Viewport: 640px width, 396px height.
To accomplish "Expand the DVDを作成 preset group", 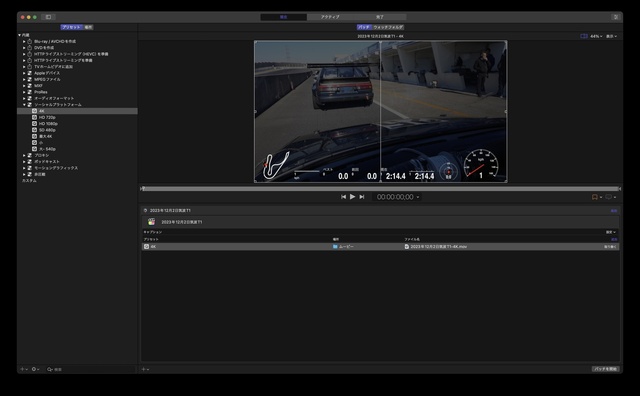I will pos(24,48).
